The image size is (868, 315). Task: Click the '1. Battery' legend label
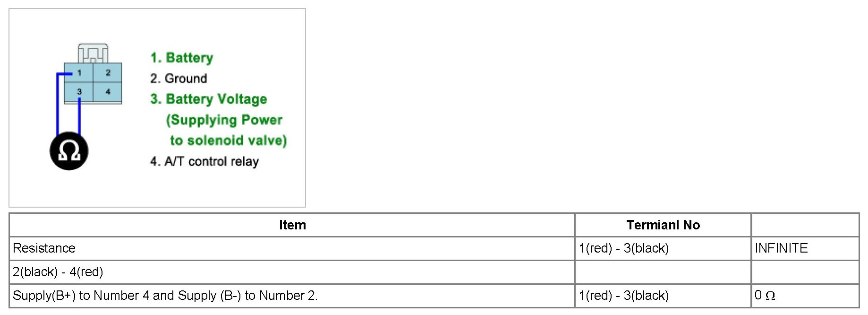tap(181, 58)
